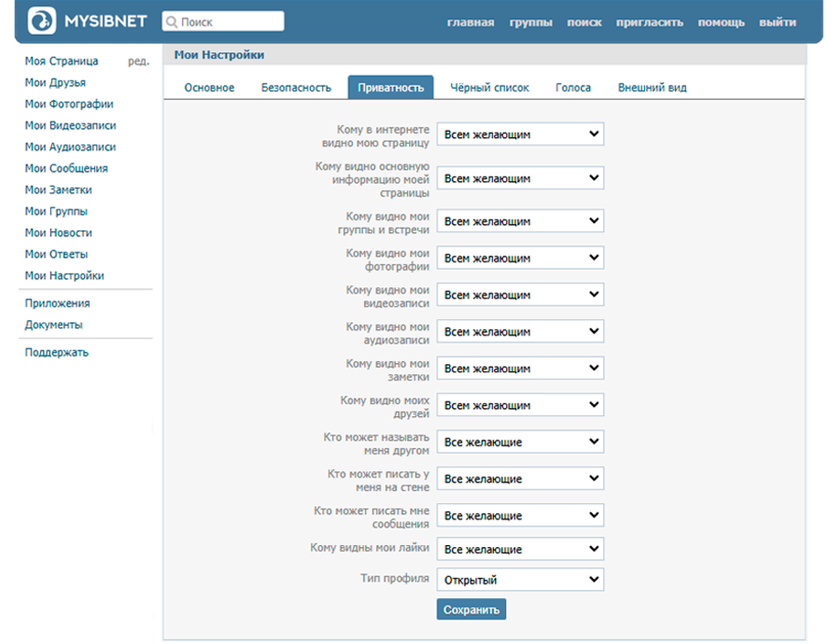Click the MYSIBNET logo icon

click(x=42, y=21)
